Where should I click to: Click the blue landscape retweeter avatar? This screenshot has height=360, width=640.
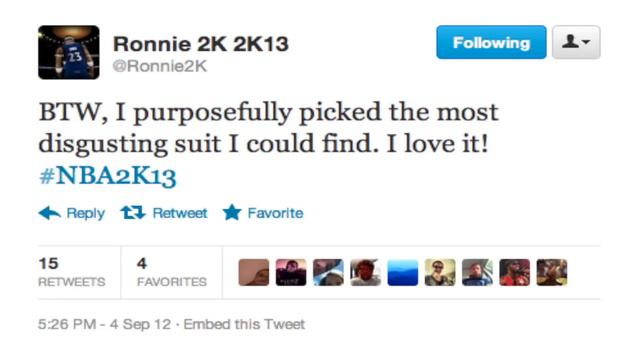(x=403, y=272)
